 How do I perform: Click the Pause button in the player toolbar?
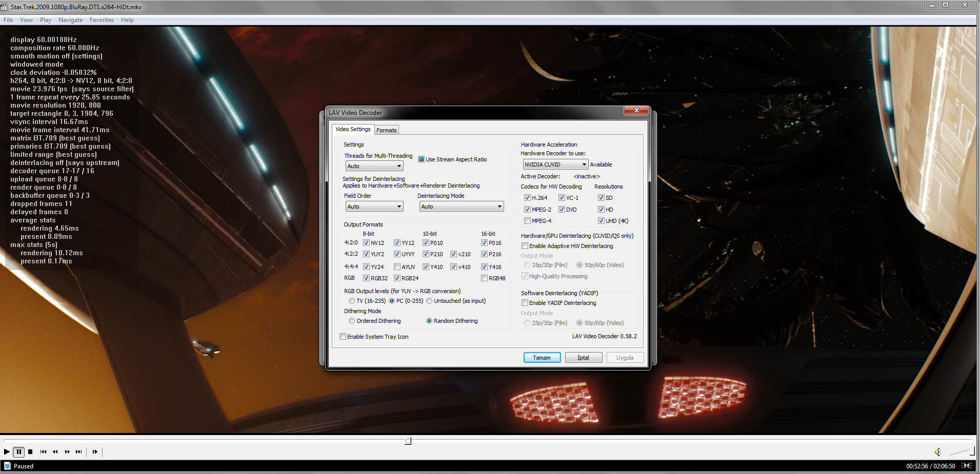(x=18, y=451)
